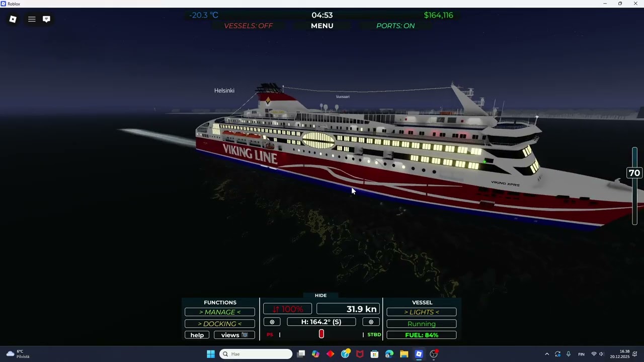
Task: Click the Helsinki port label
Action: [224, 90]
